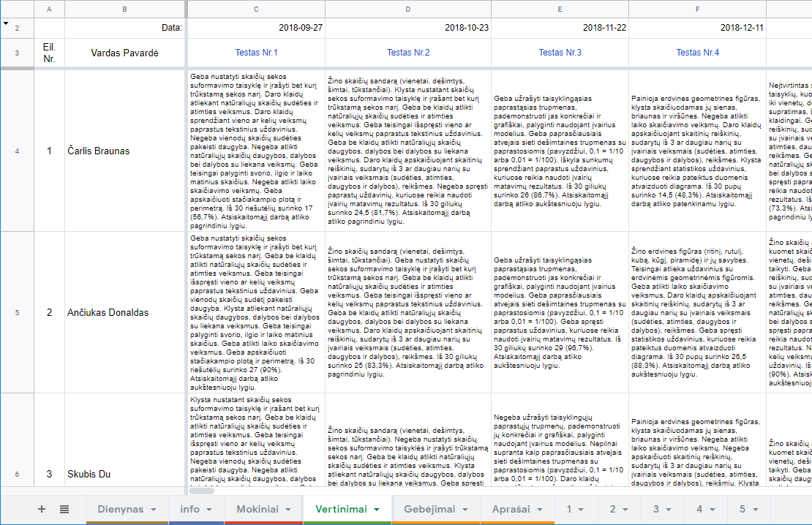812x525 pixels.
Task: Select Skubis Du's Testas Nr.1 comment cell
Action: coord(256,440)
